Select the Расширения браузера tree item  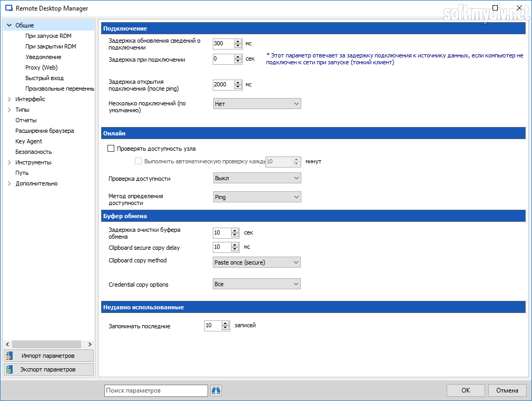(x=44, y=131)
